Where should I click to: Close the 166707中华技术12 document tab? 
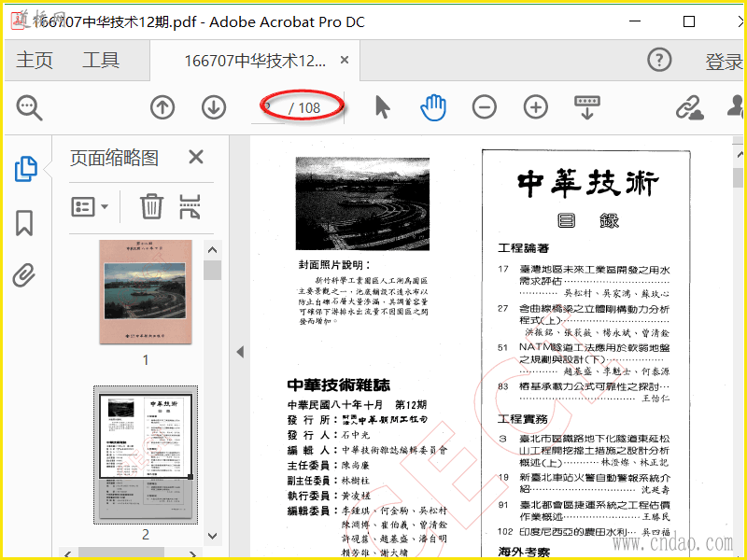345,60
